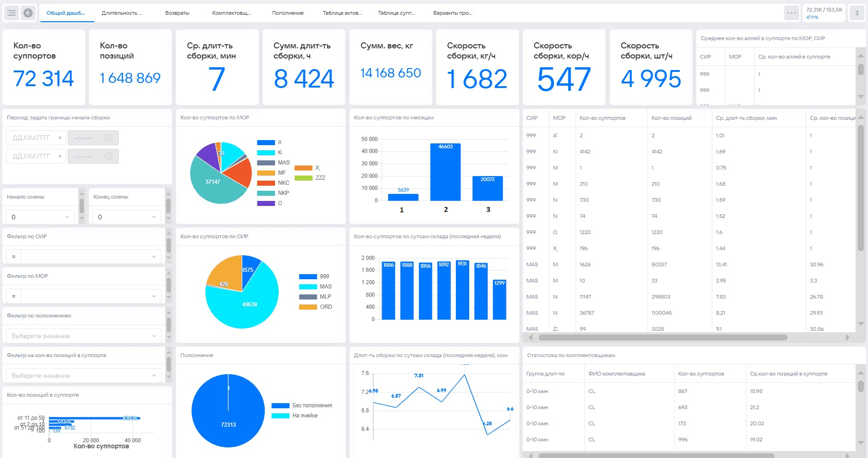868x458 pixels.
Task: Click the blue month 2 bar
Action: [x=445, y=172]
